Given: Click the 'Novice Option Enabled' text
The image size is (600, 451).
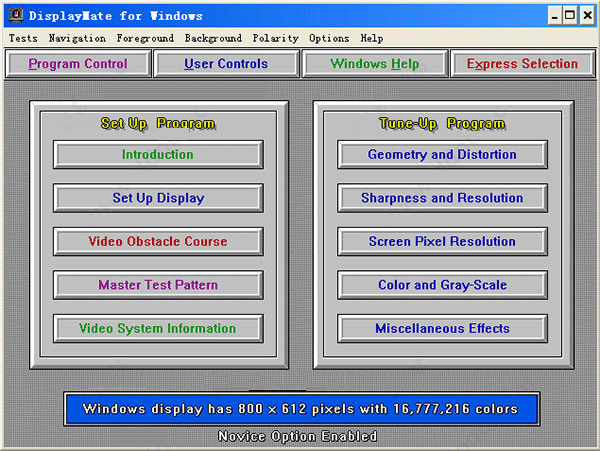Looking at the screenshot, I should tap(298, 436).
